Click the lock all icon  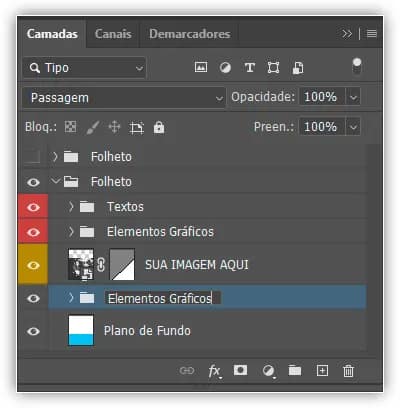click(x=159, y=127)
